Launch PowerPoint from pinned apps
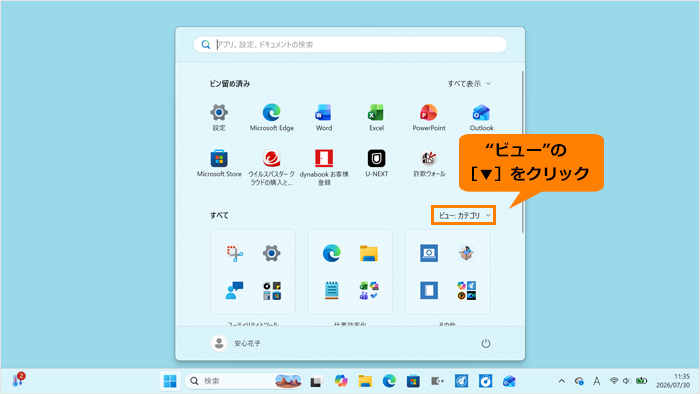The width and height of the screenshot is (700, 394). [x=429, y=117]
